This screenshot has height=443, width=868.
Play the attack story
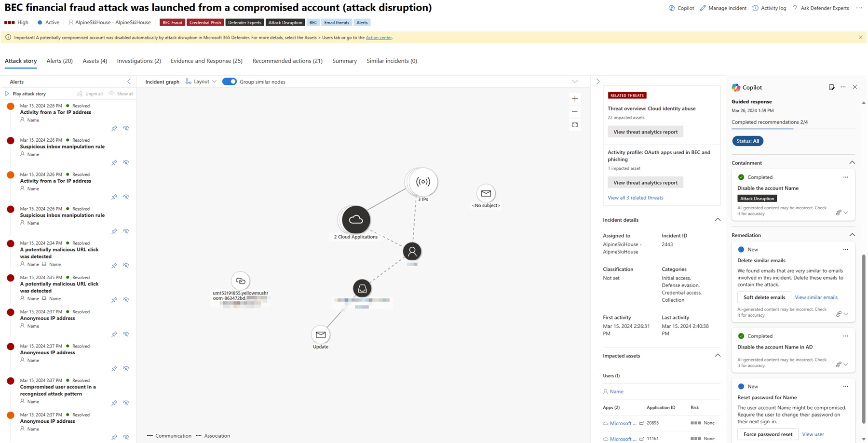coord(26,94)
